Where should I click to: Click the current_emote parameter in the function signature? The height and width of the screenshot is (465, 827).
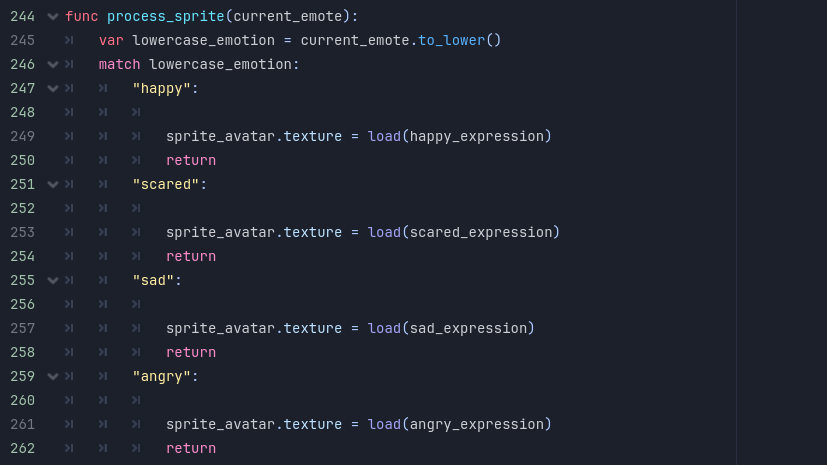coord(283,16)
